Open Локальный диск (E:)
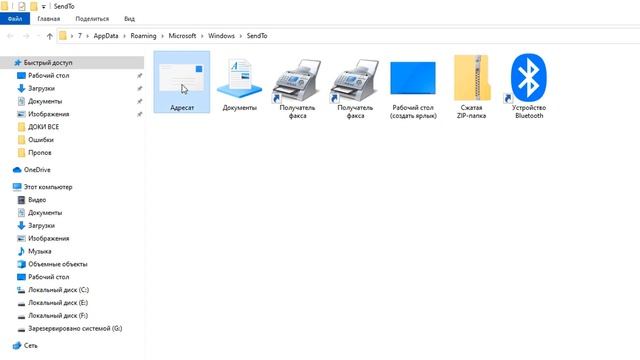640x360 pixels. coord(58,303)
